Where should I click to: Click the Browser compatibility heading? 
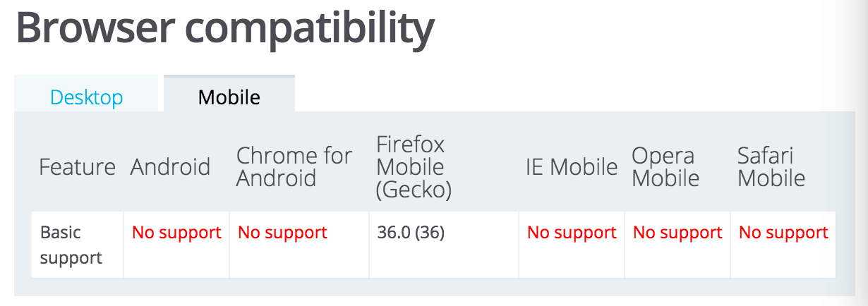(x=224, y=28)
